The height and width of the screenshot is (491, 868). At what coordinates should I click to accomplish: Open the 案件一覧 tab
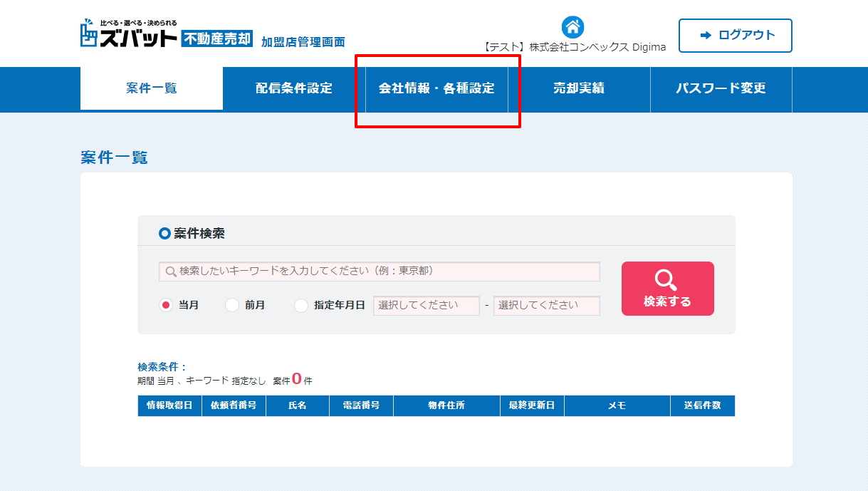[152, 89]
